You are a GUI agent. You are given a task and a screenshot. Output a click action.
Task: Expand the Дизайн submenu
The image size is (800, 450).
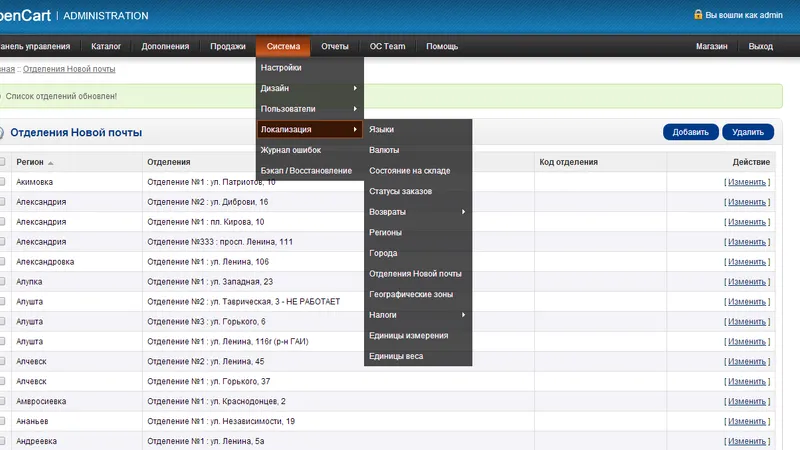click(309, 88)
